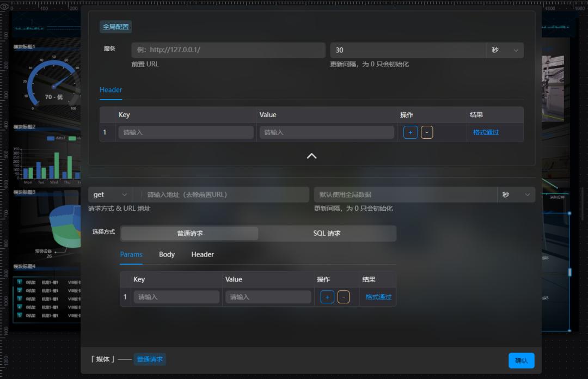Click the update interval field showing 30
This screenshot has width=588, height=379.
[x=408, y=50]
